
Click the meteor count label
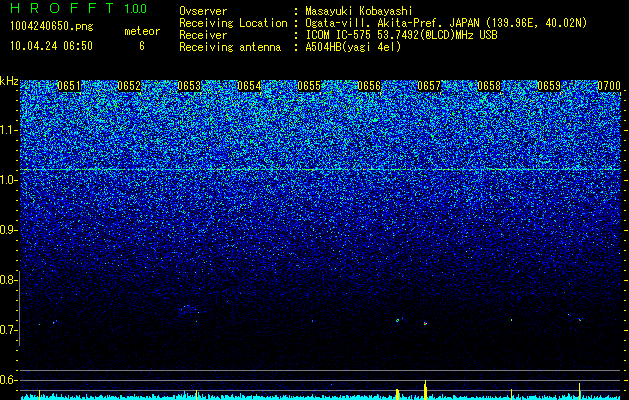pos(142,31)
